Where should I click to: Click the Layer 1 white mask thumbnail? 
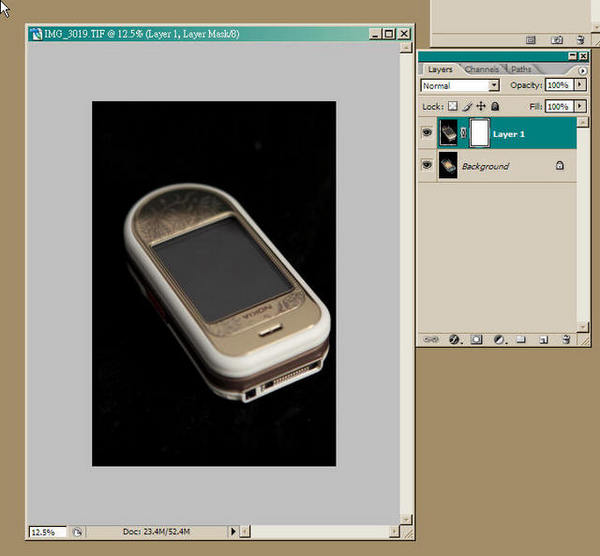click(479, 132)
